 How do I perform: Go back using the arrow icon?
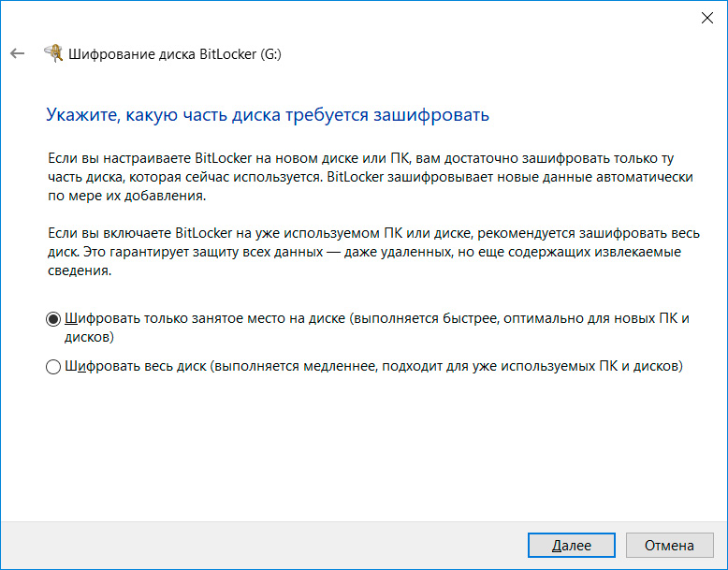pyautogui.click(x=17, y=53)
